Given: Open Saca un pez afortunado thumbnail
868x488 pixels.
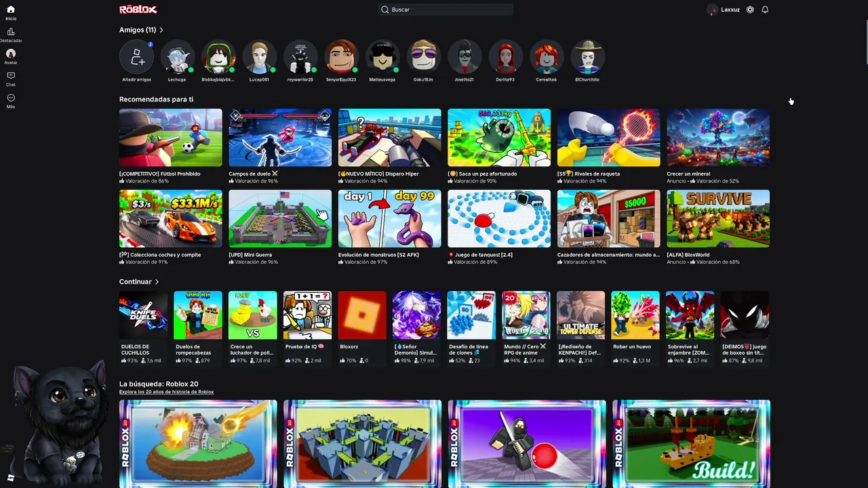Looking at the screenshot, I should [x=499, y=138].
